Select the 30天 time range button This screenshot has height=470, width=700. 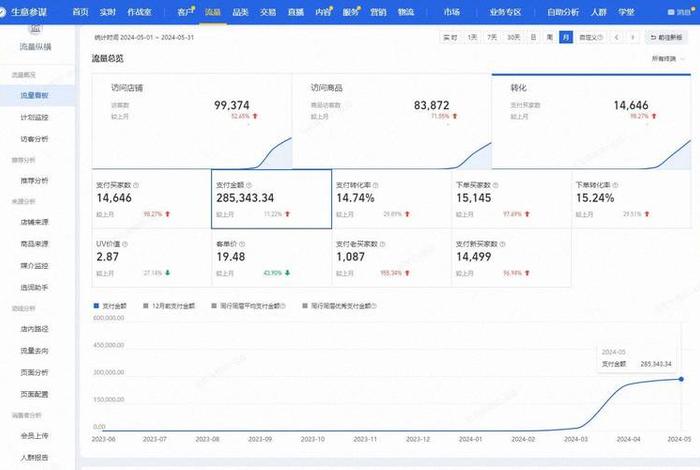click(x=513, y=37)
